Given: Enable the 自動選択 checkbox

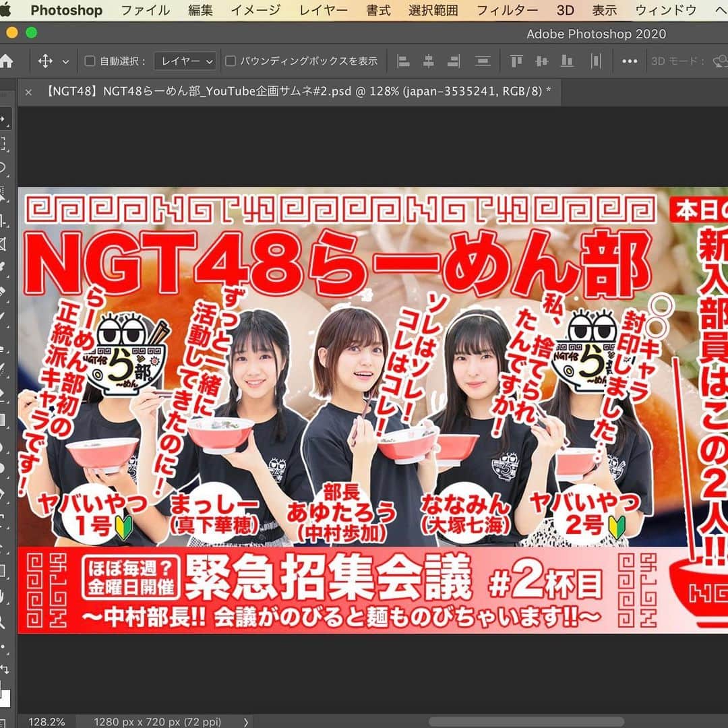Looking at the screenshot, I should pyautogui.click(x=90, y=61).
